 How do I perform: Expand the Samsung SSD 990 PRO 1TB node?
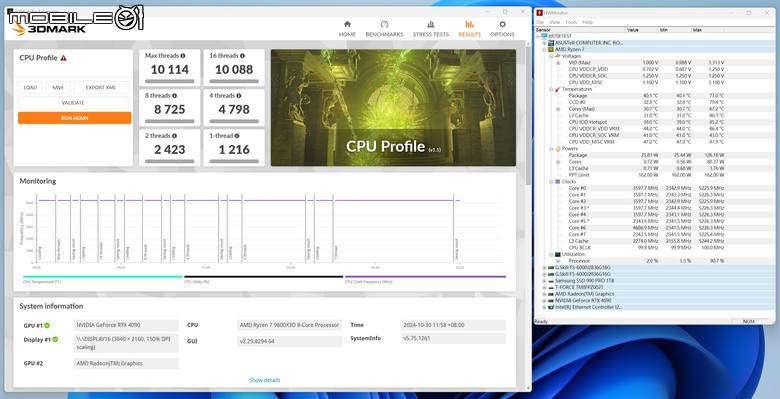544,281
